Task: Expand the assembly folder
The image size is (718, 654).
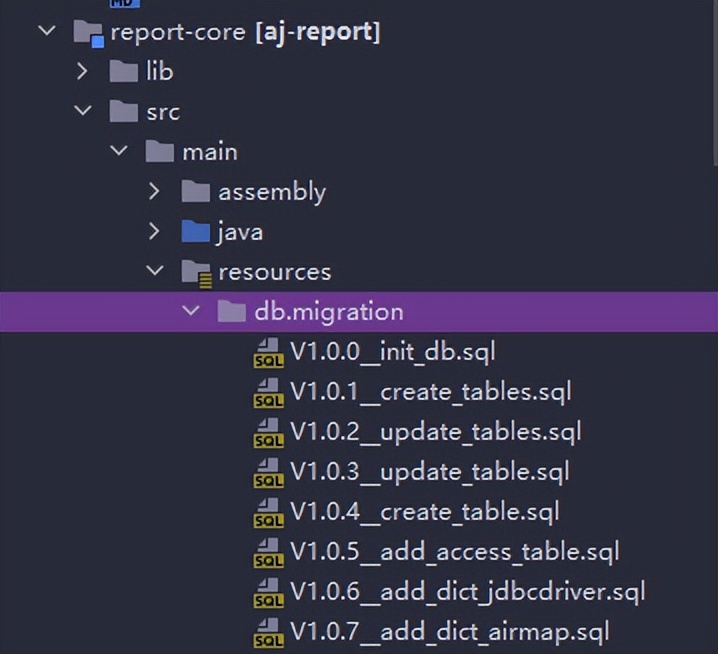Action: [154, 191]
